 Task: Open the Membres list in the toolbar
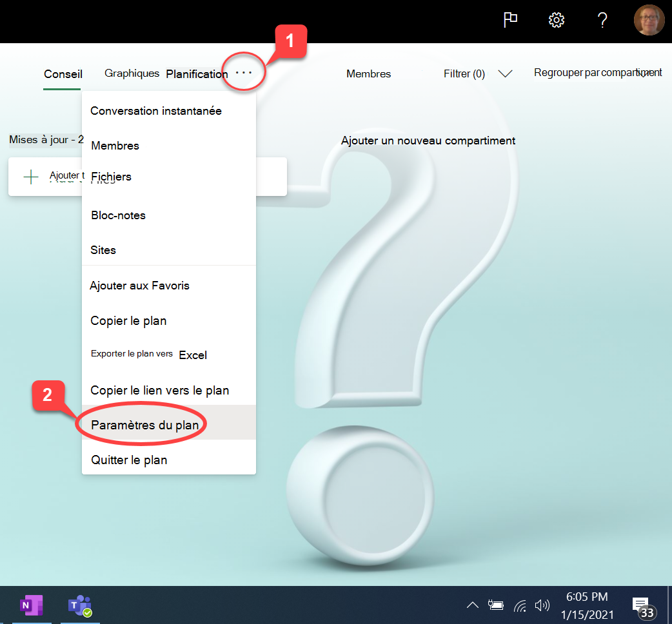coord(369,73)
